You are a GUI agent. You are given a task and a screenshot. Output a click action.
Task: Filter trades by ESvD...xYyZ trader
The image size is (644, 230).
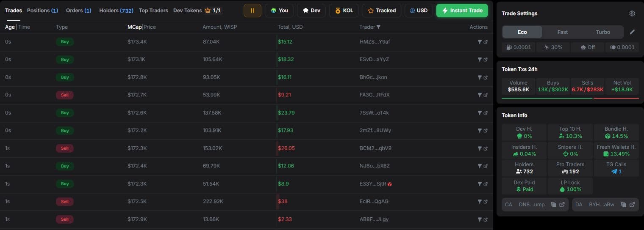tap(480, 60)
